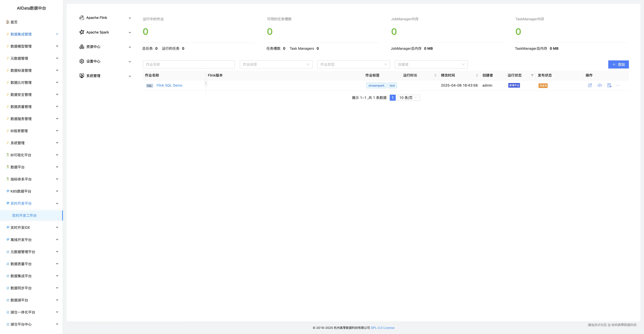Viewport: 644px width, 334px height.
Task: Click the Apache Spark star icon
Action: pyautogui.click(x=82, y=32)
